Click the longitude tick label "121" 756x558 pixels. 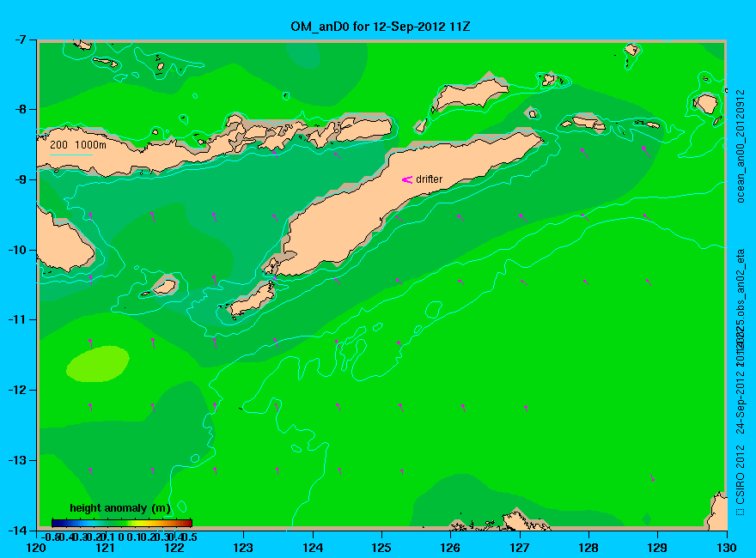106,548
